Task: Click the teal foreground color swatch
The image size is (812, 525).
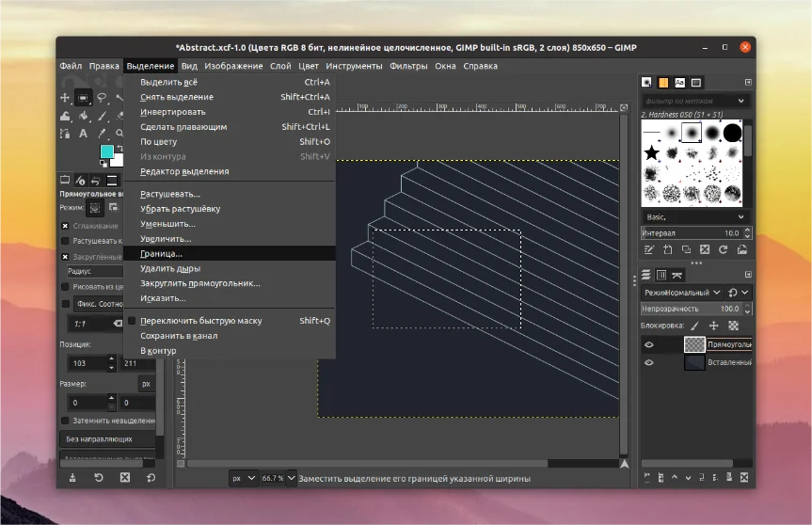Action: click(x=106, y=151)
